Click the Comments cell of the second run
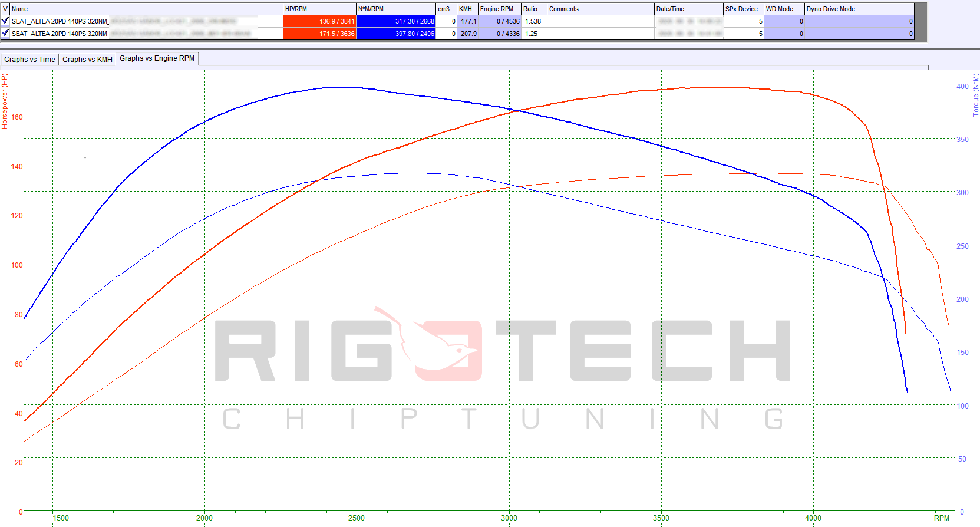 click(600, 34)
